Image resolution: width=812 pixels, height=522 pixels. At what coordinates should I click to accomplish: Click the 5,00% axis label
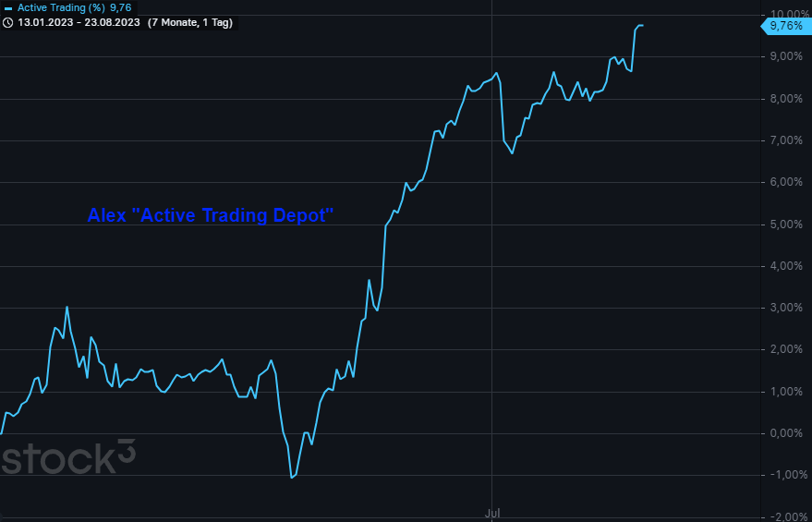click(x=787, y=225)
